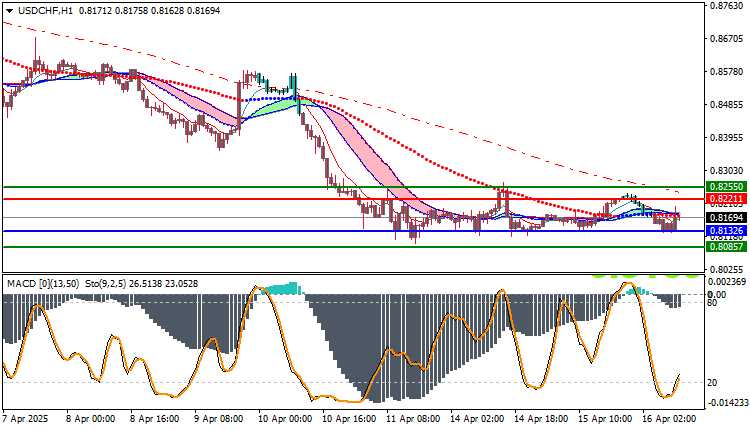
Task: Click the green 0.82550 price label
Action: pos(727,187)
